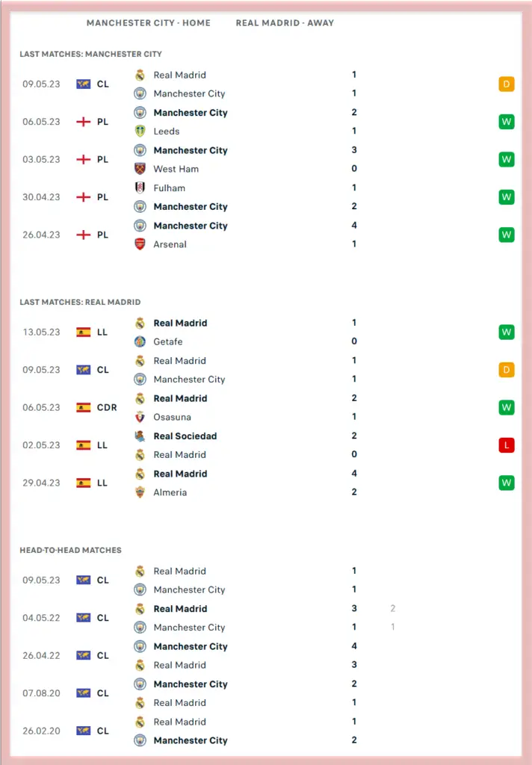
Task: Click the Real Sociedad team name
Action: tap(185, 436)
